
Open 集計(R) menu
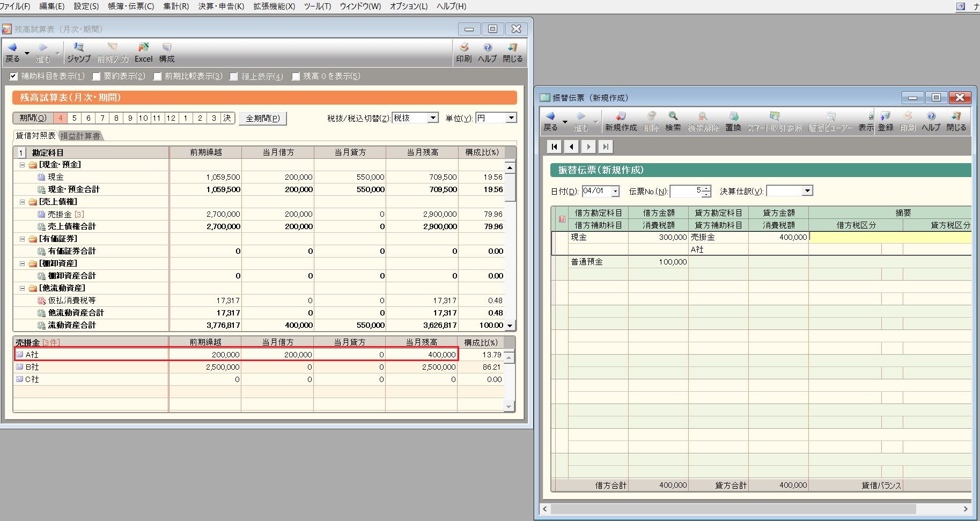pyautogui.click(x=176, y=6)
